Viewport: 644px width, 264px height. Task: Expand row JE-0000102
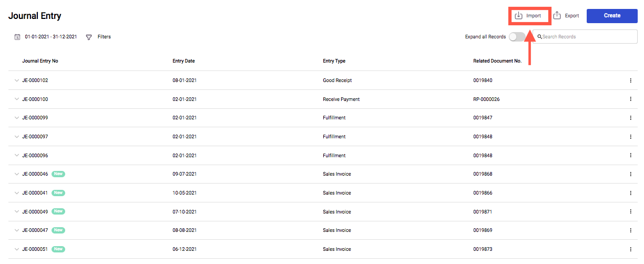pyautogui.click(x=16, y=80)
